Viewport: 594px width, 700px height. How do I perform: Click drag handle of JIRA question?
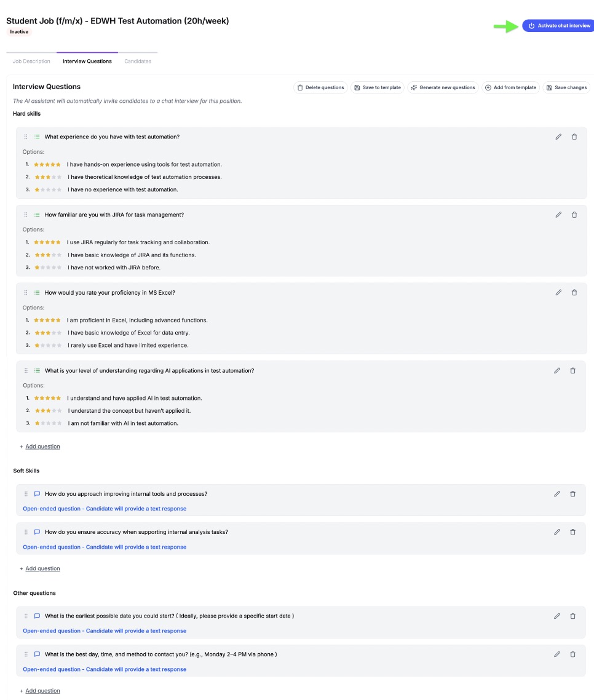[26, 215]
